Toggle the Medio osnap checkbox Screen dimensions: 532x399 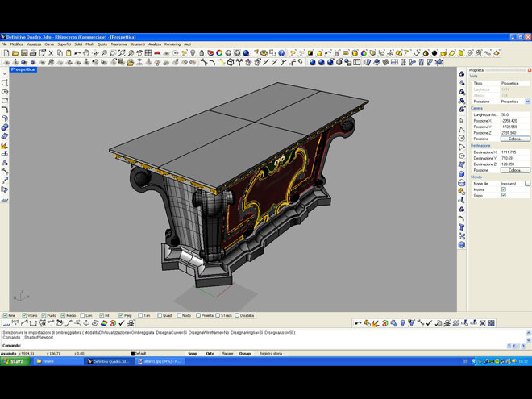click(63, 315)
